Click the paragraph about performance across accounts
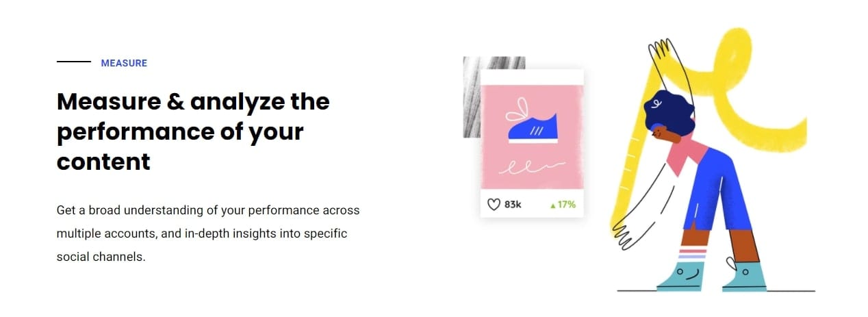This screenshot has height=317, width=868. pos(208,234)
